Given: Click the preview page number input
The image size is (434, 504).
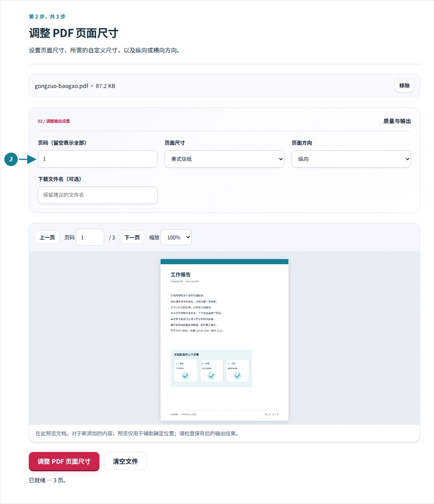Looking at the screenshot, I should (90, 237).
